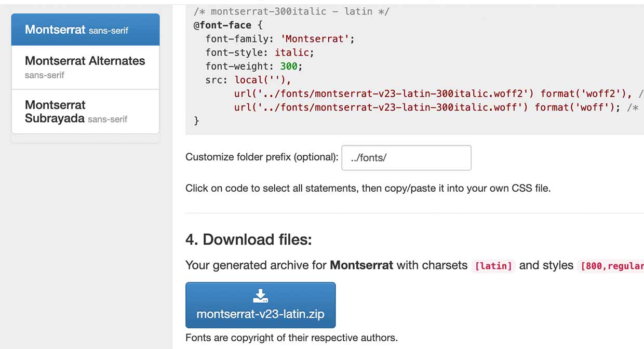Select the Montserrat font in sidebar

pos(85,30)
